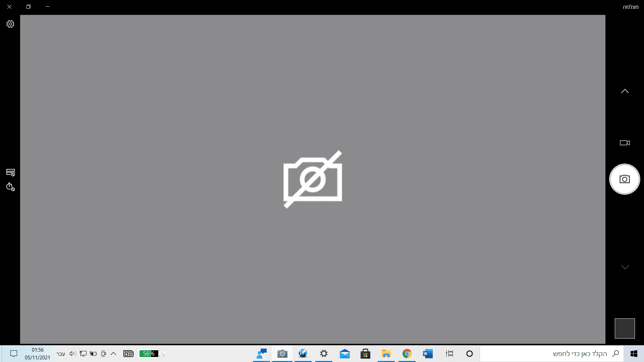Open Google Chrome from the taskbar
The image size is (644, 362).
coord(407,354)
